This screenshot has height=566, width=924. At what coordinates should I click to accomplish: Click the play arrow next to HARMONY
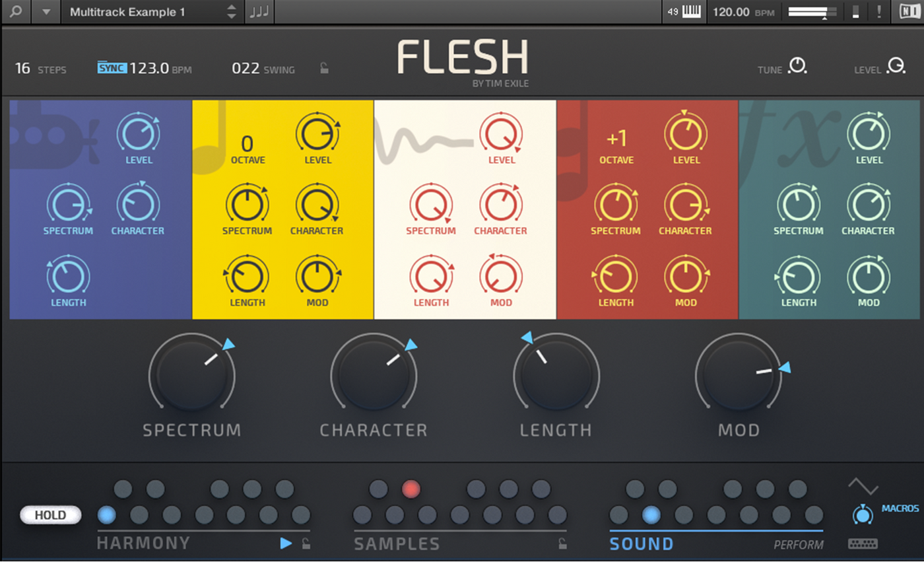286,544
